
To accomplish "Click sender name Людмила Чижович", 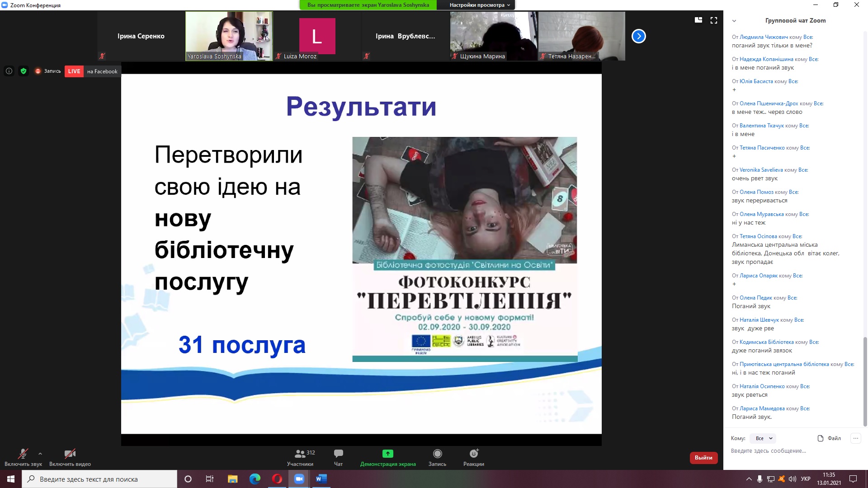I will pos(764,37).
